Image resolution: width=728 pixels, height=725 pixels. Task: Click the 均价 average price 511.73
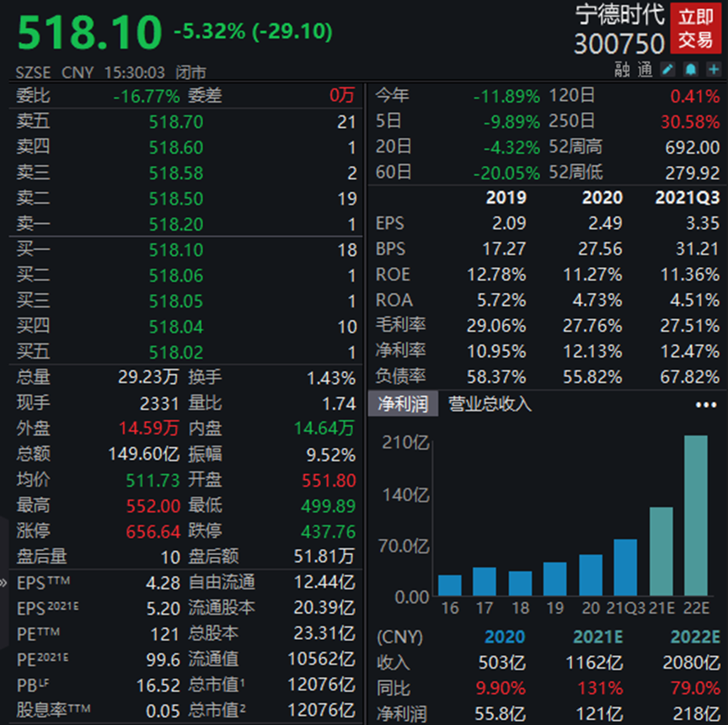153,480
